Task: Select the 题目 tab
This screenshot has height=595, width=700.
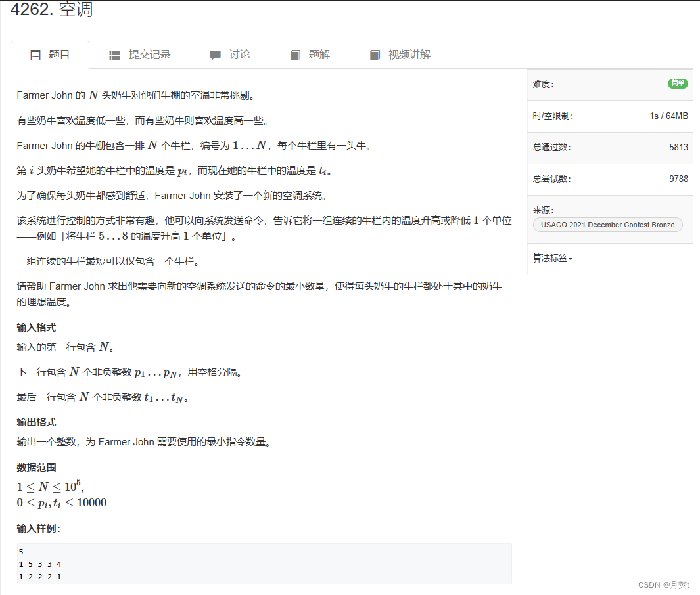Action: tap(57, 55)
